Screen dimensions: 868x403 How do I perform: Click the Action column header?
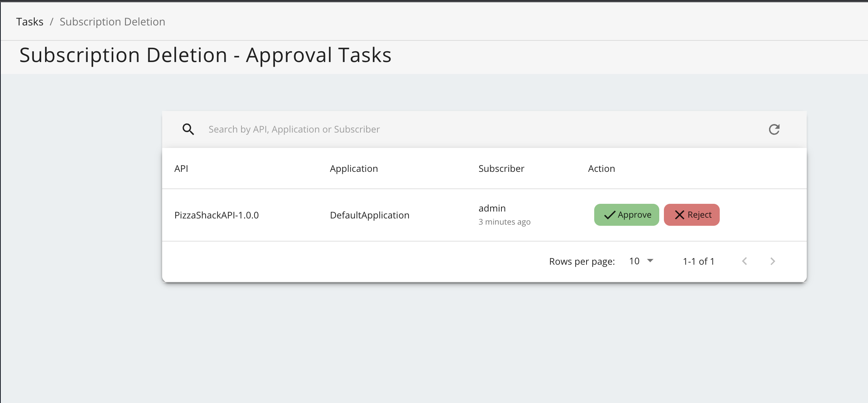pyautogui.click(x=601, y=169)
